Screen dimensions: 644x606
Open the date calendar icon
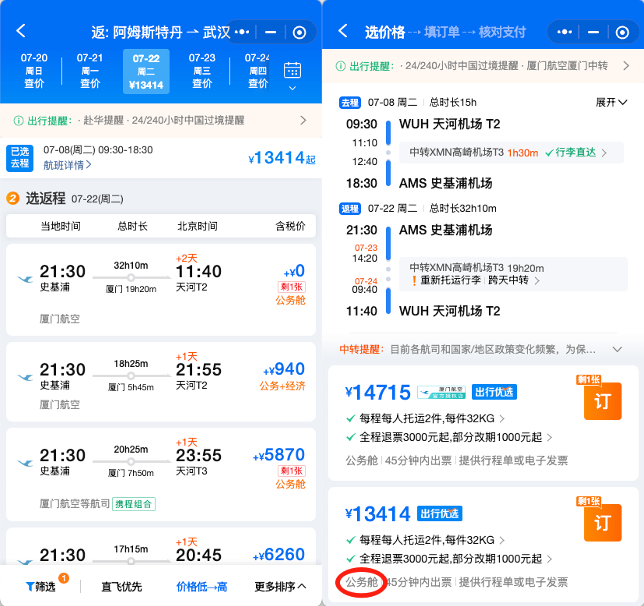click(292, 70)
